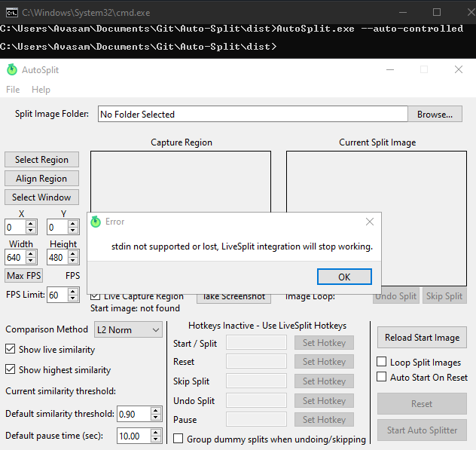Enable Auto Start On Reset checkbox
Screen dimensions: 476x450
click(382, 377)
